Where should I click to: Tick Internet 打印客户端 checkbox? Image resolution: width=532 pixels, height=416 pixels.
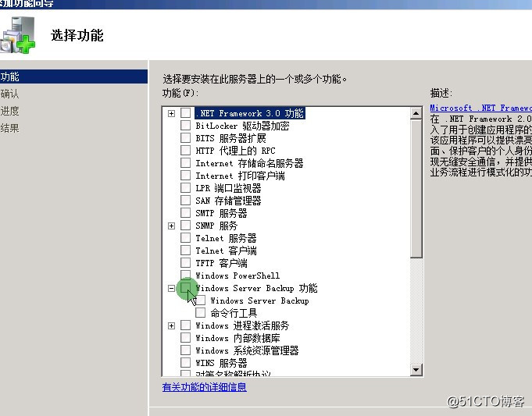[185, 176]
